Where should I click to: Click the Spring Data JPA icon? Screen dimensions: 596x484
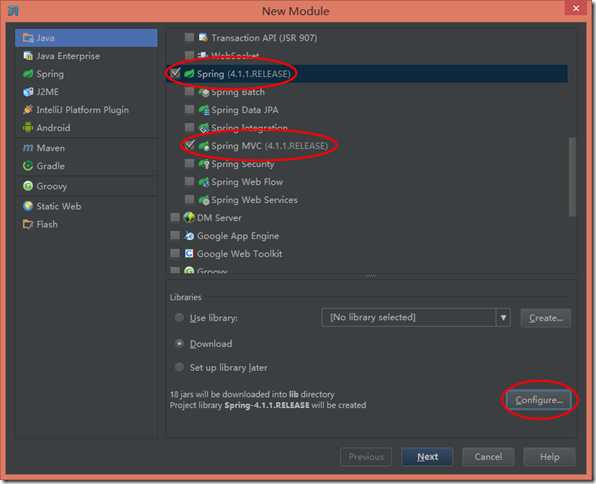[x=204, y=110]
